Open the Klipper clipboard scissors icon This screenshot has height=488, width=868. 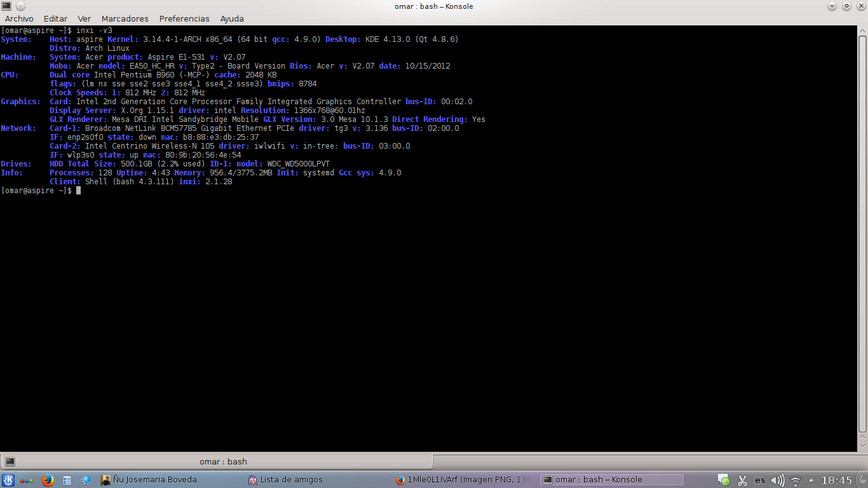click(x=742, y=480)
